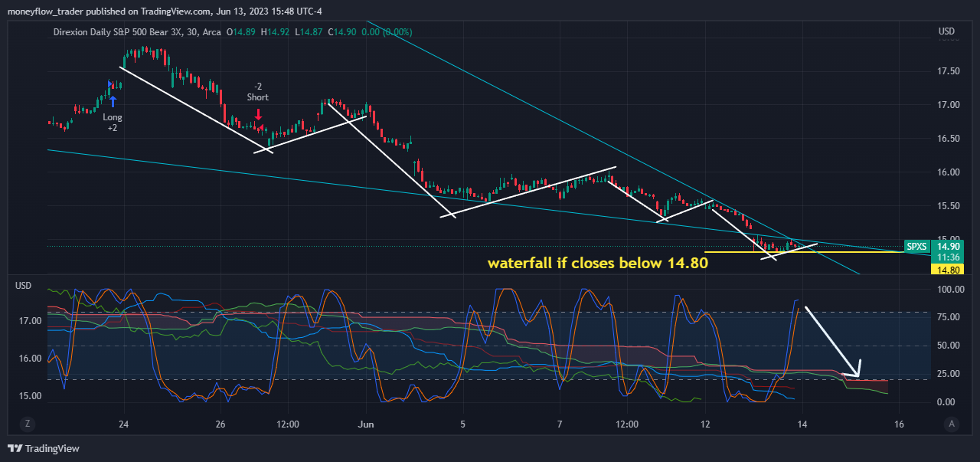Click the red -2 Short arrow marker
The width and height of the screenshot is (980, 462).
(x=258, y=114)
